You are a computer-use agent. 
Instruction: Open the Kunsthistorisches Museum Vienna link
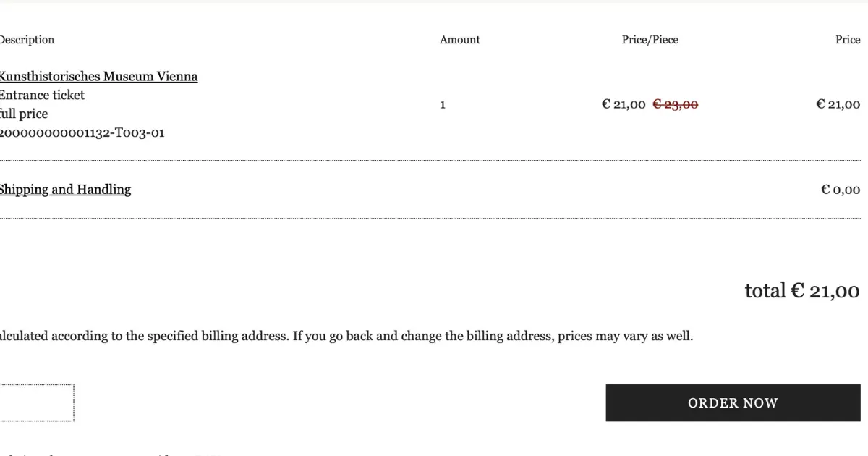(98, 77)
